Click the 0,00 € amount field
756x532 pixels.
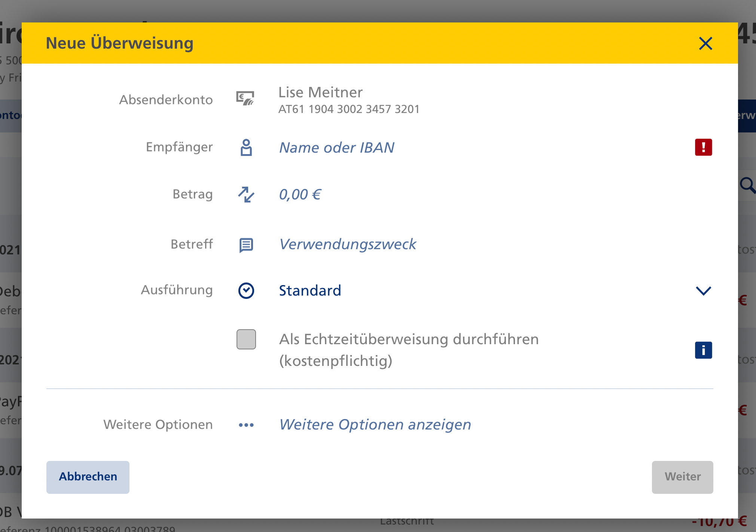[x=300, y=195]
